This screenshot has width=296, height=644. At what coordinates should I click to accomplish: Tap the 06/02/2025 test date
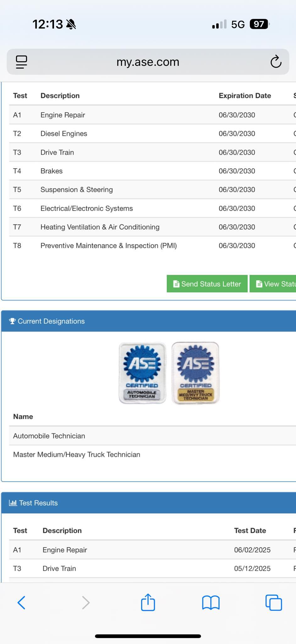(252, 550)
